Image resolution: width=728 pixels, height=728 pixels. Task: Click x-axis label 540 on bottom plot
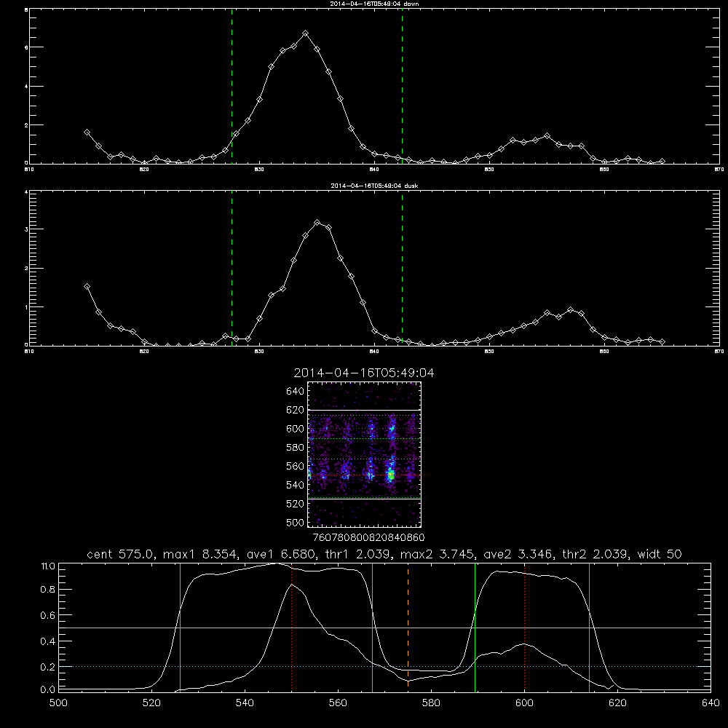pyautogui.click(x=245, y=703)
